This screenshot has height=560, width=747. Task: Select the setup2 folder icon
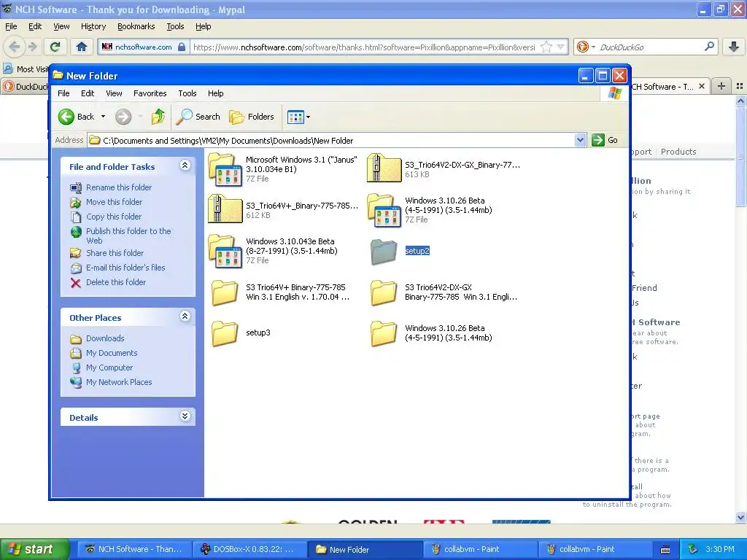pos(384,252)
